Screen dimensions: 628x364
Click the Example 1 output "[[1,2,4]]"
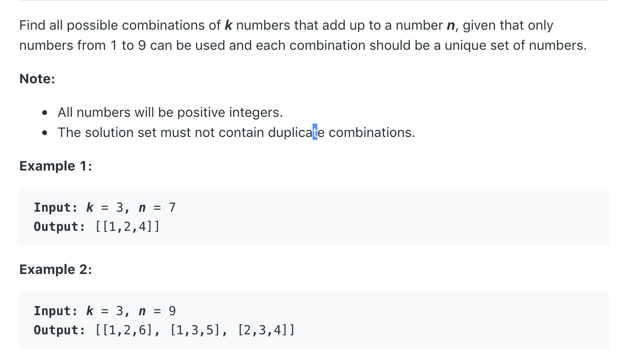click(x=128, y=226)
